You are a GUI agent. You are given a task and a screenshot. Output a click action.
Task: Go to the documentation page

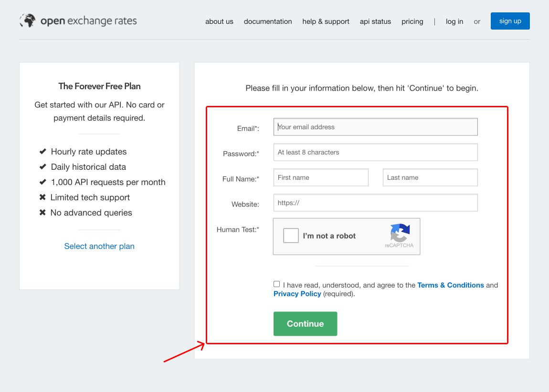coord(268,21)
